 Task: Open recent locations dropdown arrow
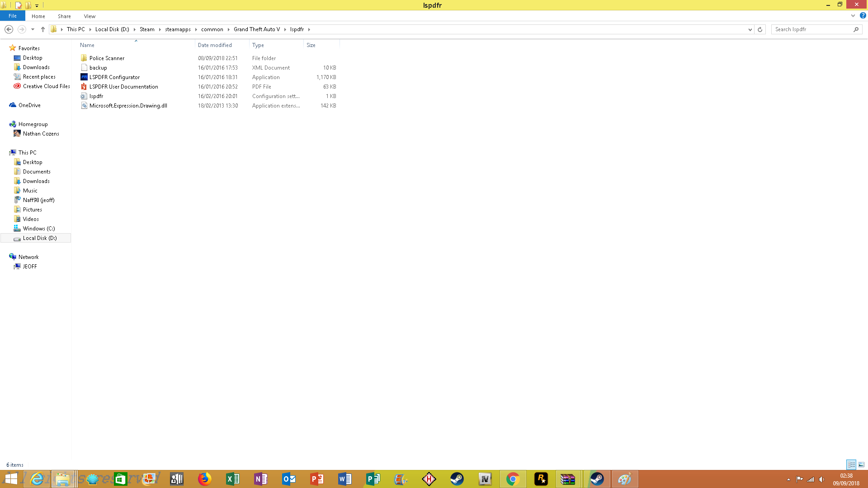pos(33,29)
